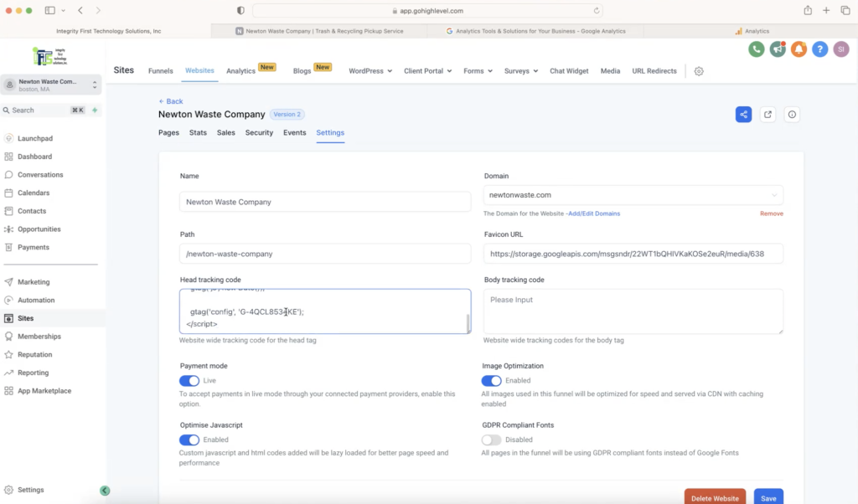Click the Save button
Screen dimensions: 858x504
pyautogui.click(x=768, y=497)
